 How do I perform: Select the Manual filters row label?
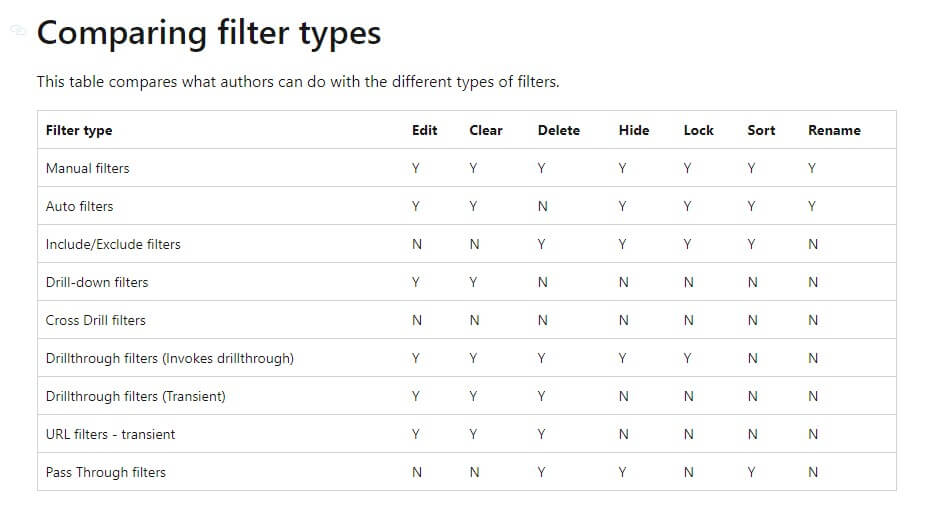tap(88, 168)
